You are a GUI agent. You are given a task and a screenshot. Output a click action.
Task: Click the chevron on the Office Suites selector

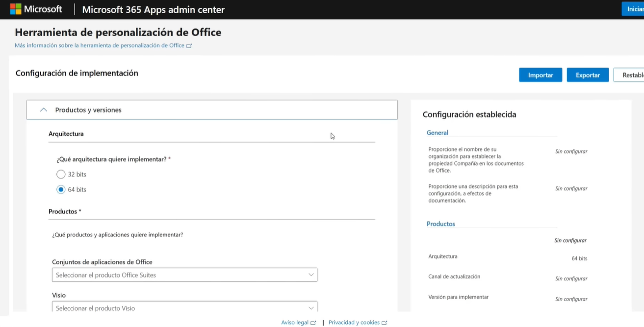click(310, 275)
